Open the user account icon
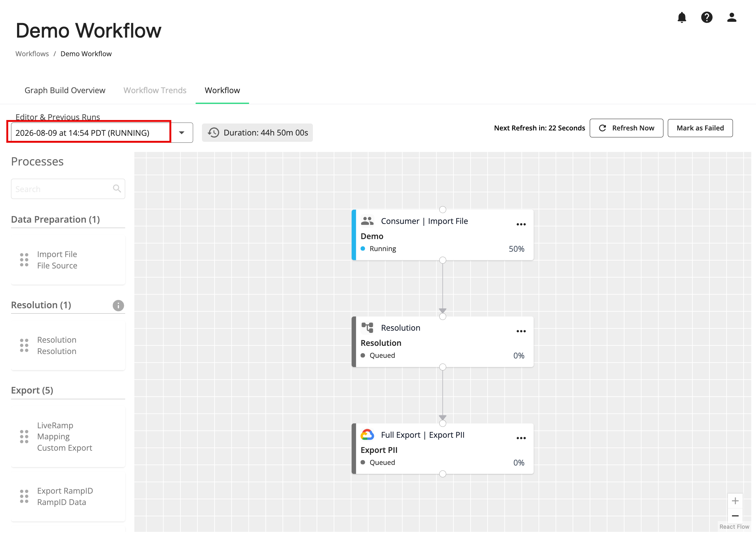This screenshot has height=535, width=756. coord(732,17)
